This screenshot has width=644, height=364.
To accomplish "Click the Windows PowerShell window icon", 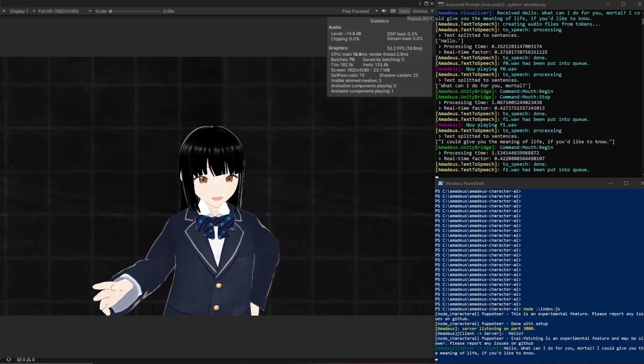I will coord(440,183).
